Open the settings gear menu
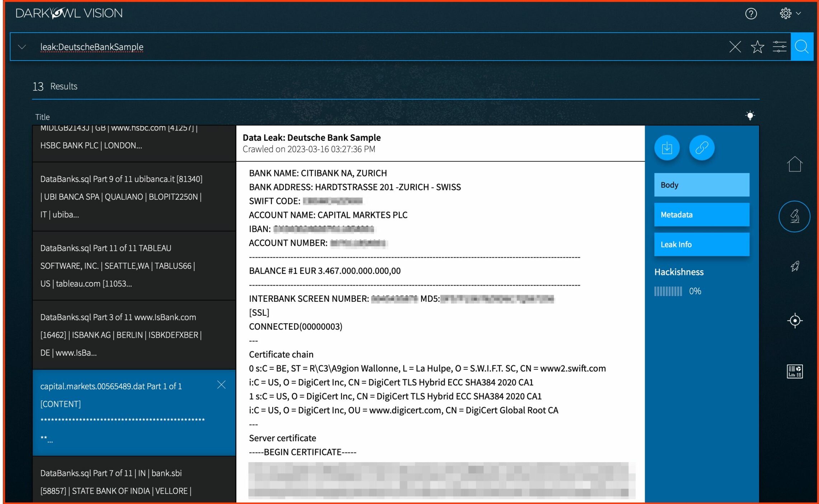This screenshot has height=504, width=819. [x=790, y=13]
